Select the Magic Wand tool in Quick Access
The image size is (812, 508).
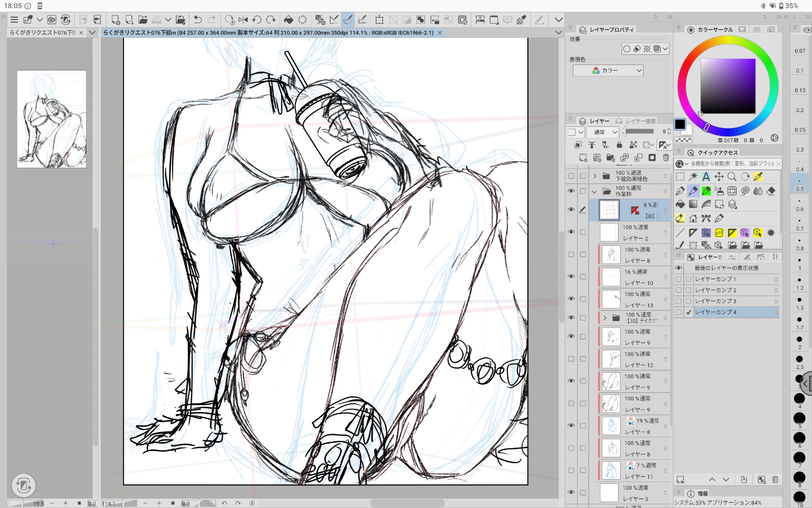693,177
